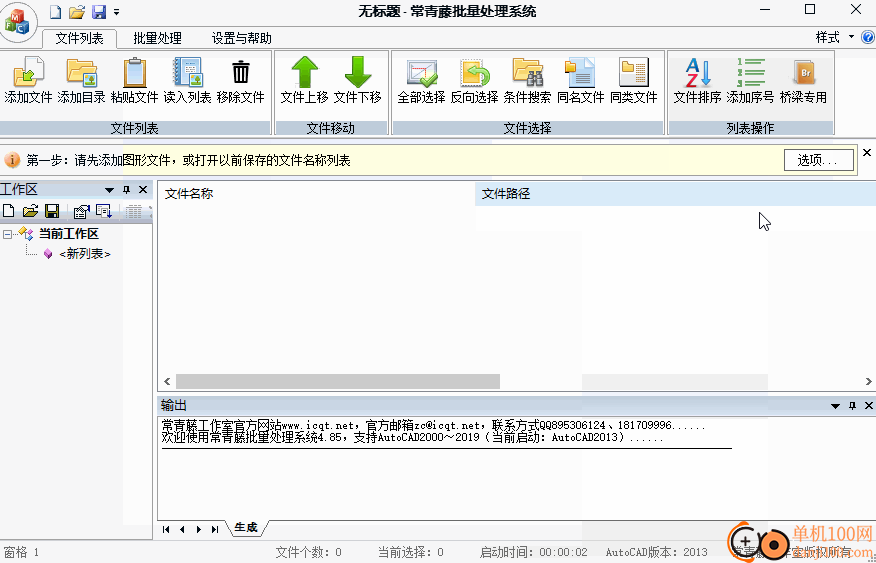This screenshot has width=876, height=563.
Task: Click the blue help question mark icon
Action: click(x=868, y=37)
